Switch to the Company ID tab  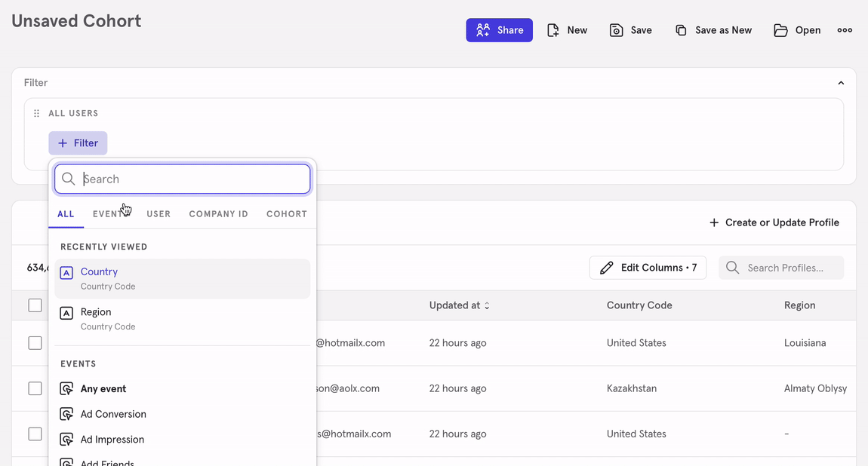[x=218, y=214]
